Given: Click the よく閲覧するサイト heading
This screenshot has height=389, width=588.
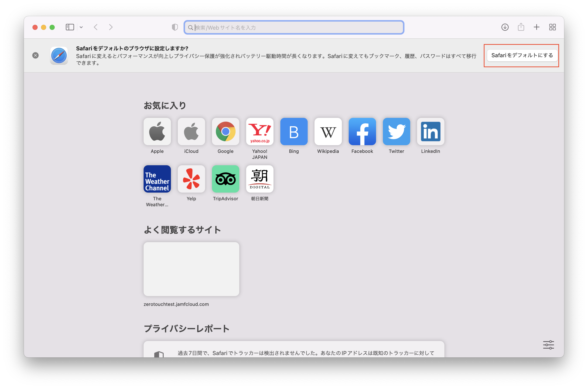Looking at the screenshot, I should point(182,230).
